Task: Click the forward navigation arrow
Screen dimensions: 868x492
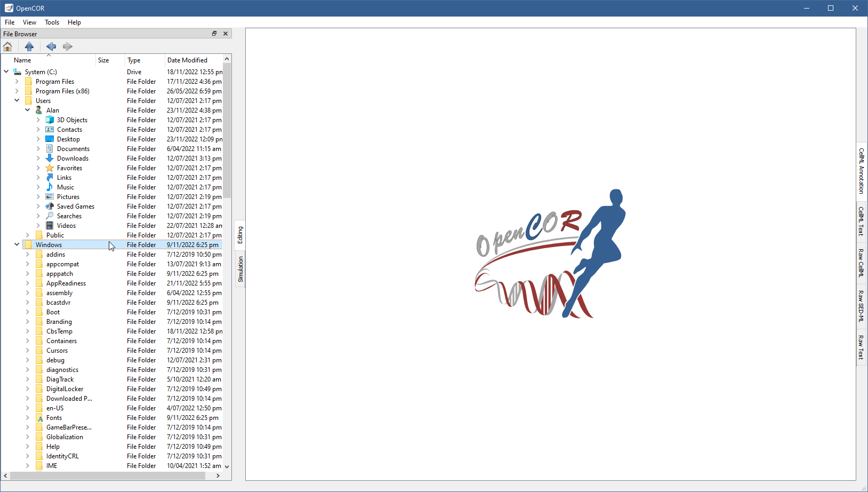Action: point(68,46)
